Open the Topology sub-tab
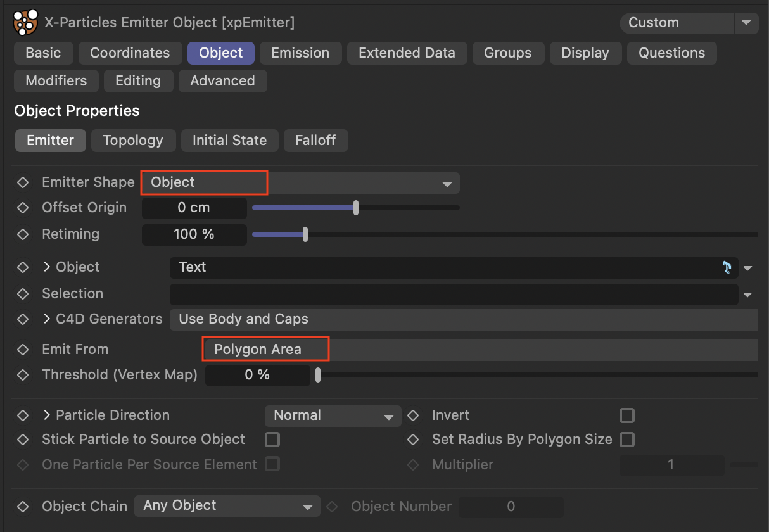 (133, 141)
